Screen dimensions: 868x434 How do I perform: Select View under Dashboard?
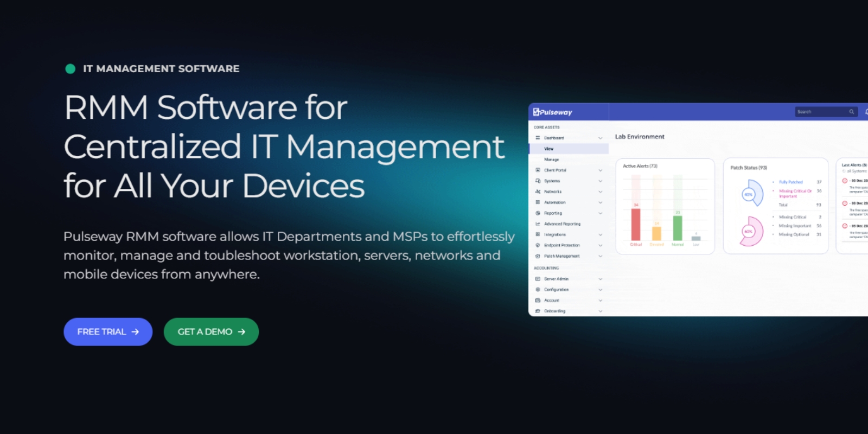(x=569, y=149)
